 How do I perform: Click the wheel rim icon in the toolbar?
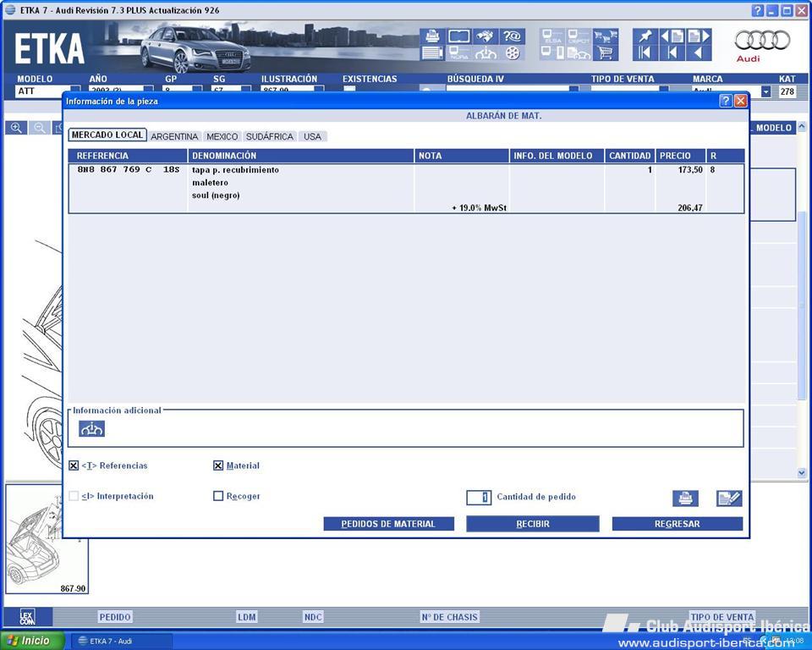pos(513,52)
